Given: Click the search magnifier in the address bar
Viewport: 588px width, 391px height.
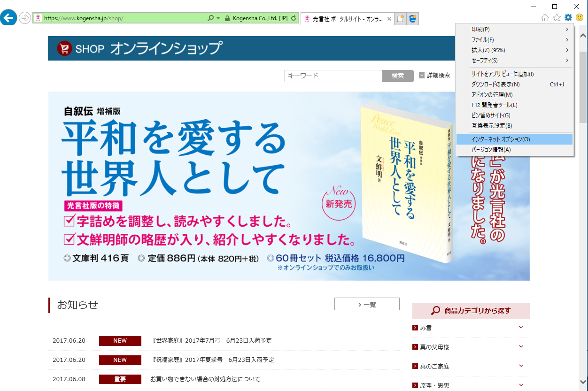Looking at the screenshot, I should (210, 18).
